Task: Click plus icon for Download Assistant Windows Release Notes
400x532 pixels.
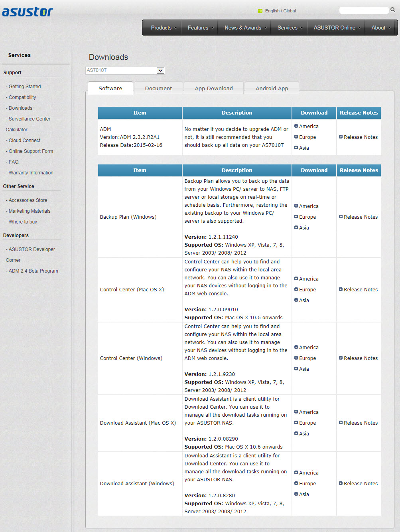Action: (341, 483)
